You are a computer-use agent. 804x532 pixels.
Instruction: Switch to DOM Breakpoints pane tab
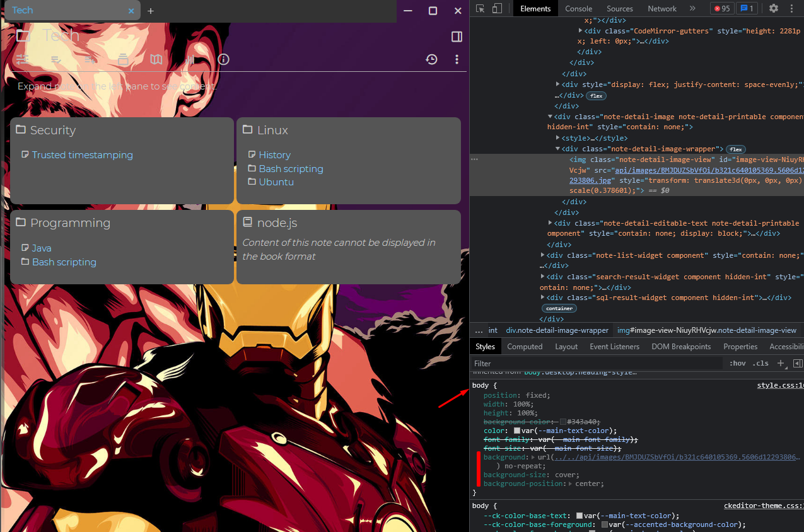click(x=681, y=347)
